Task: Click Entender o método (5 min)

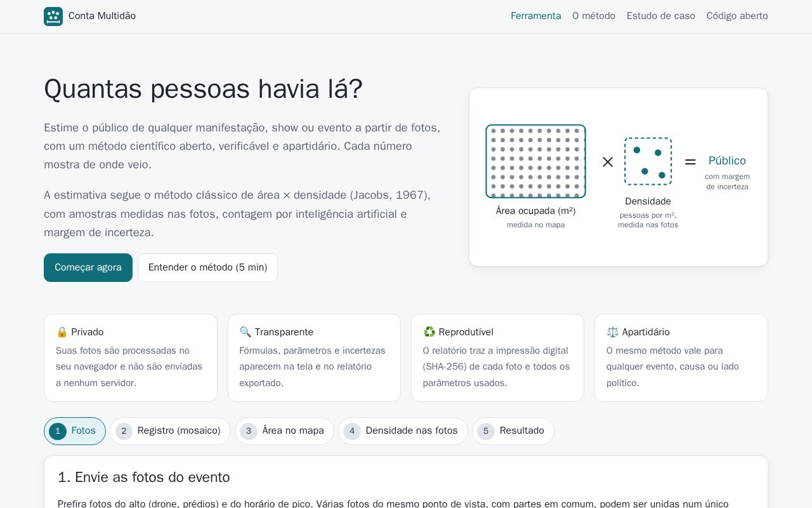Action: pyautogui.click(x=207, y=267)
